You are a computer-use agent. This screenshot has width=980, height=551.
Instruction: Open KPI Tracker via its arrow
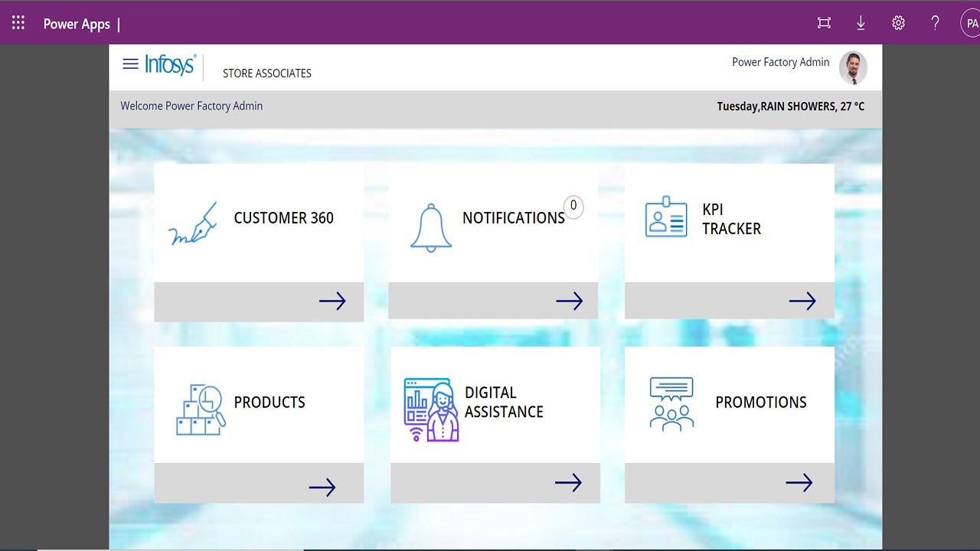click(802, 302)
